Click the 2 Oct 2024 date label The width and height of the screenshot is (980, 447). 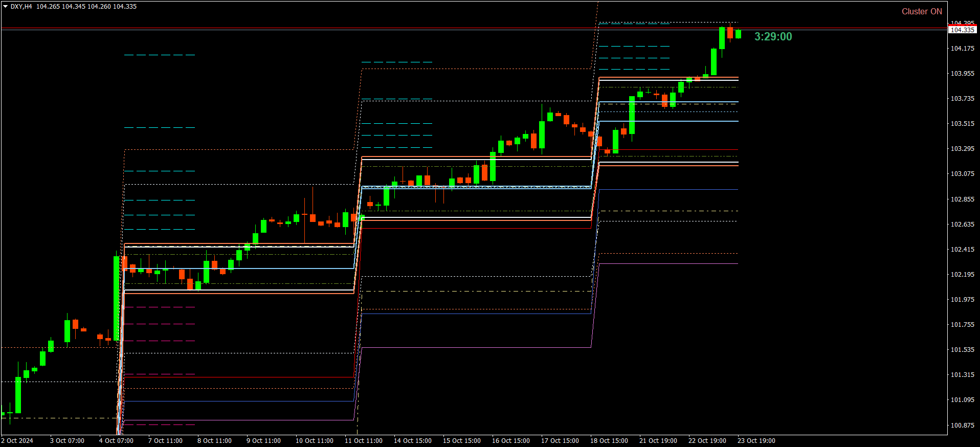pos(17,441)
